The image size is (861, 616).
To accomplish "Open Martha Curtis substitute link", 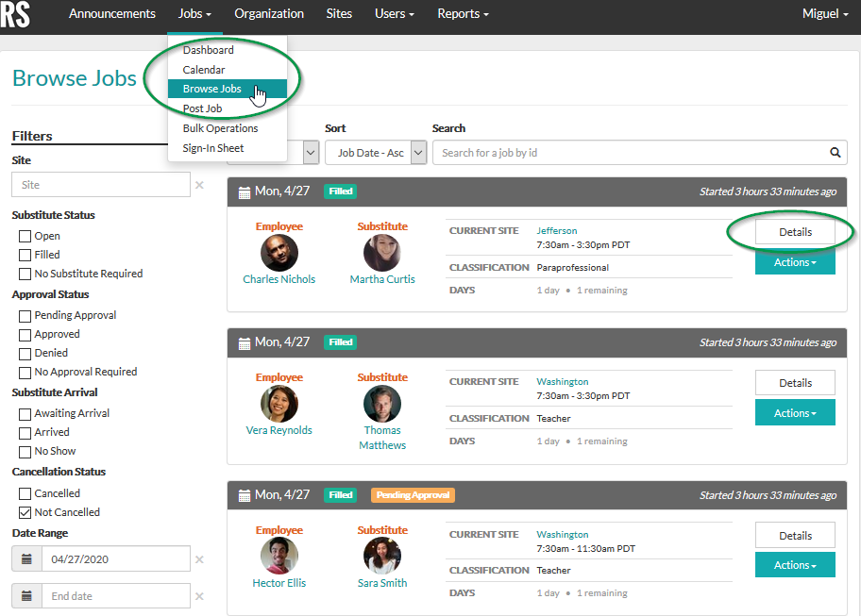I will 382,279.
